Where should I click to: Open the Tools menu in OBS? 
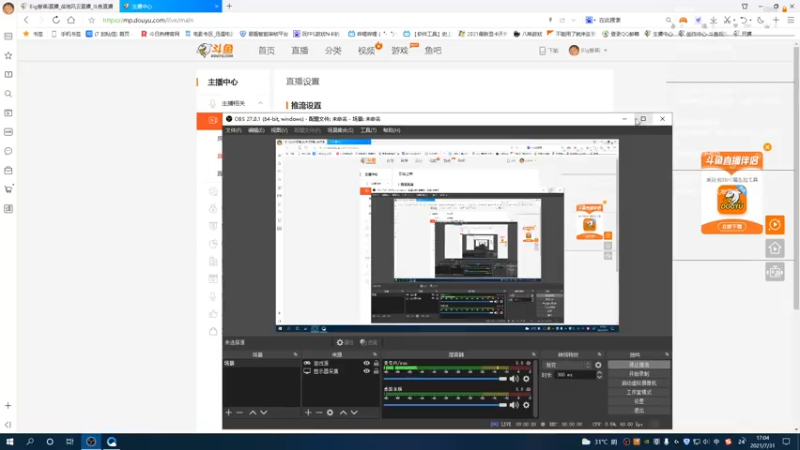pos(368,130)
